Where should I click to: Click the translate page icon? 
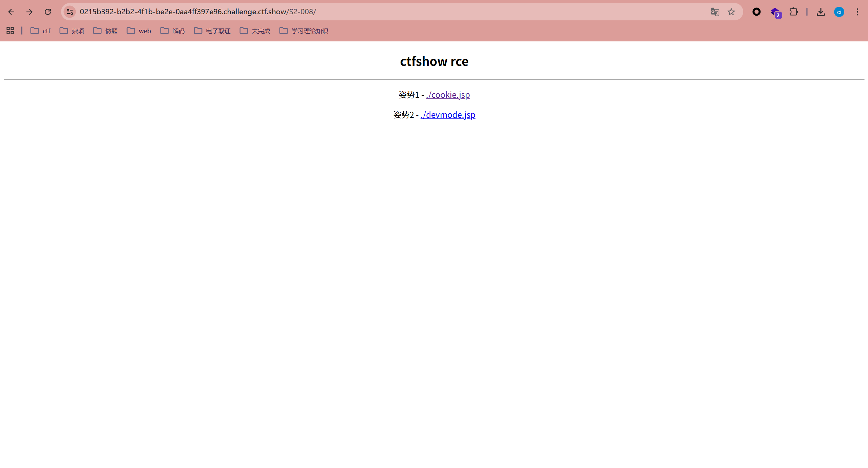(x=715, y=12)
